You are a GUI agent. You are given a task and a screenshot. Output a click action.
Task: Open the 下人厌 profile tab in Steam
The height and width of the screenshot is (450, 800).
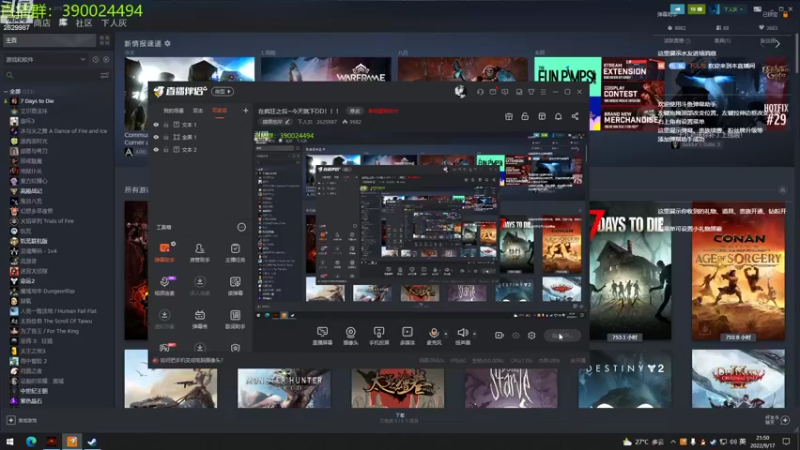[x=114, y=23]
